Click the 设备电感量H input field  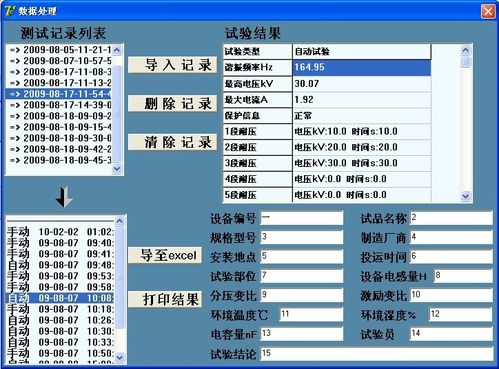tap(463, 276)
